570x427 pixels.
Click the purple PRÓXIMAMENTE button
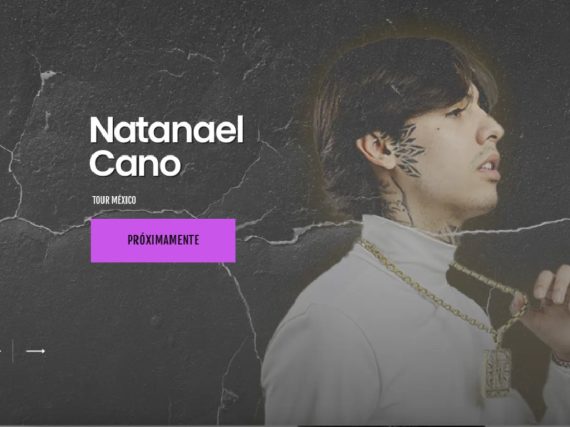163,240
